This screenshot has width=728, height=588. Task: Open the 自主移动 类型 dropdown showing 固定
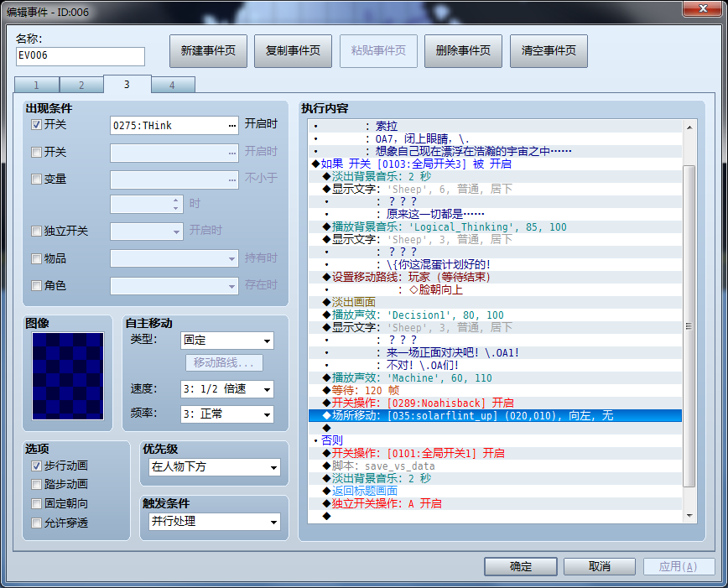point(227,341)
